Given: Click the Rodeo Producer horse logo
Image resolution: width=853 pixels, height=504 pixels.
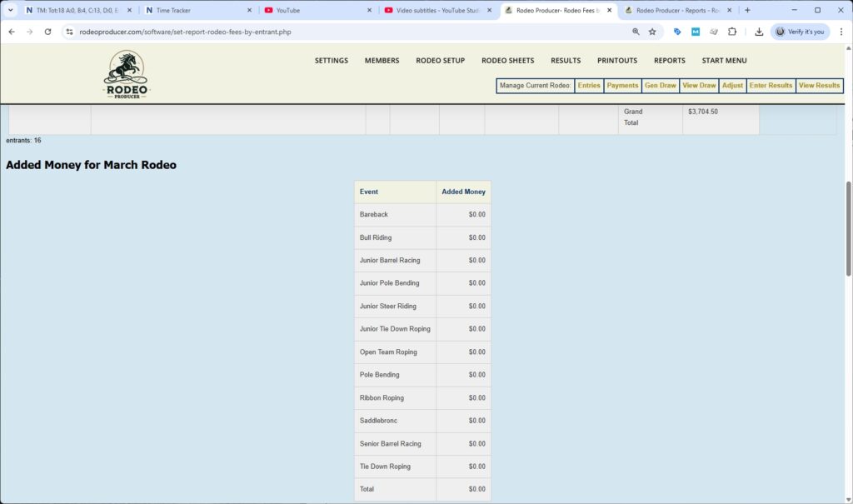Looking at the screenshot, I should (x=126, y=73).
